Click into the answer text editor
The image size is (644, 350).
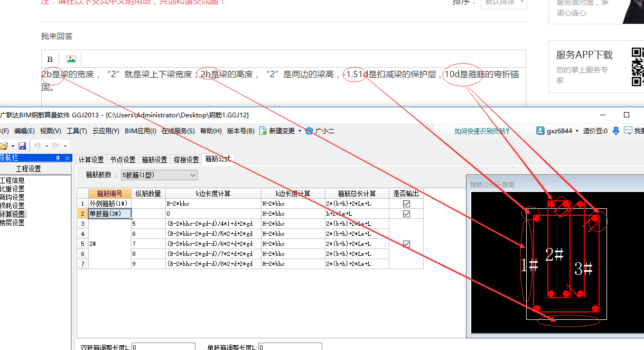[x=284, y=87]
